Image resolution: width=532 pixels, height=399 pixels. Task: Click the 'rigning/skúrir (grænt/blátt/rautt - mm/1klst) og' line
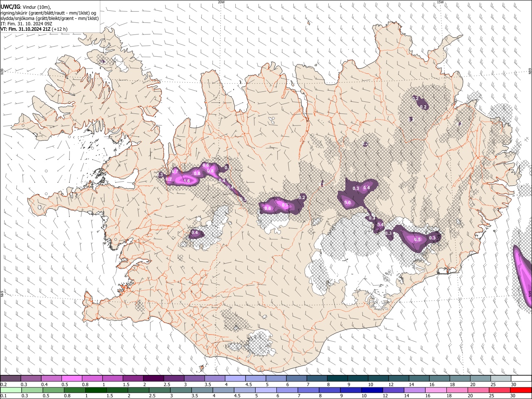click(48, 13)
